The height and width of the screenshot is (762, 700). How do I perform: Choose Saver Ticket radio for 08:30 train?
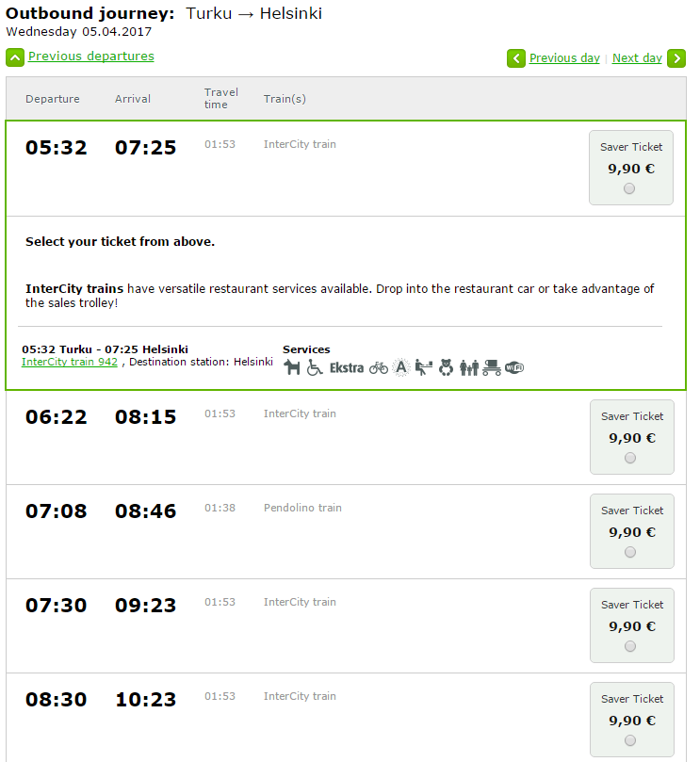click(x=630, y=740)
